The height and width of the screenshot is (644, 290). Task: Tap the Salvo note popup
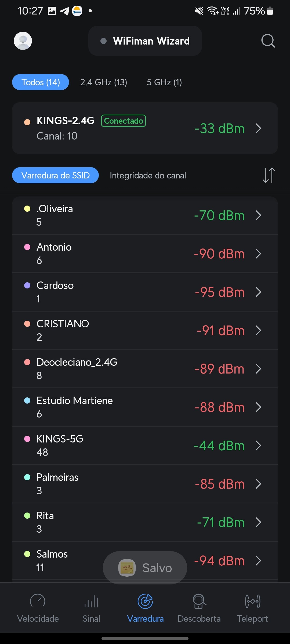[145, 568]
